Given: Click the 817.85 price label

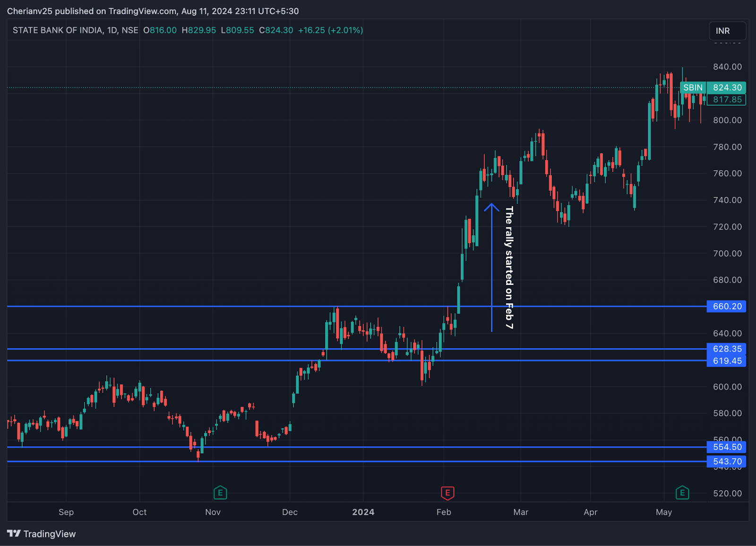Looking at the screenshot, I should [x=727, y=100].
